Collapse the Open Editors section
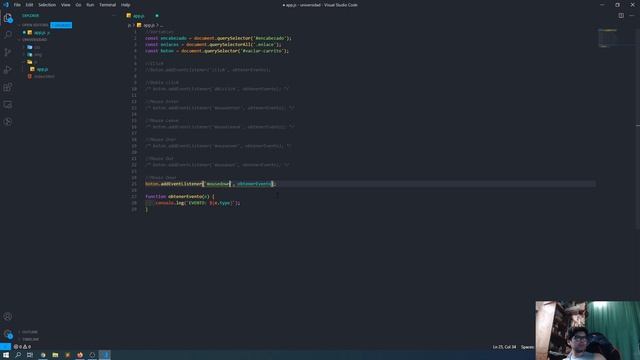Image resolution: width=640 pixels, height=360 pixels. point(34,25)
